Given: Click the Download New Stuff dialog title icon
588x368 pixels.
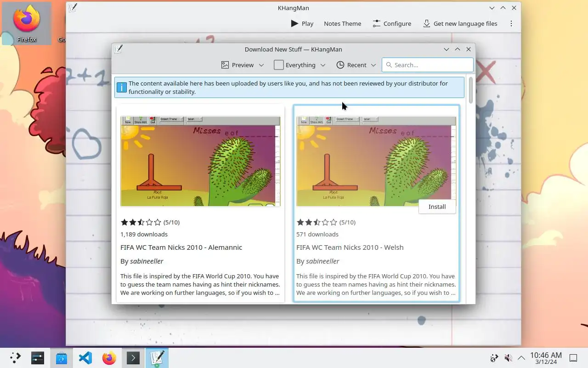Looking at the screenshot, I should click(x=118, y=49).
